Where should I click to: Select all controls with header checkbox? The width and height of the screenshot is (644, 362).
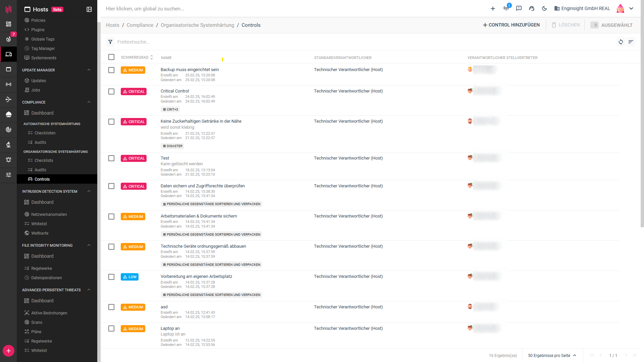[x=111, y=57]
